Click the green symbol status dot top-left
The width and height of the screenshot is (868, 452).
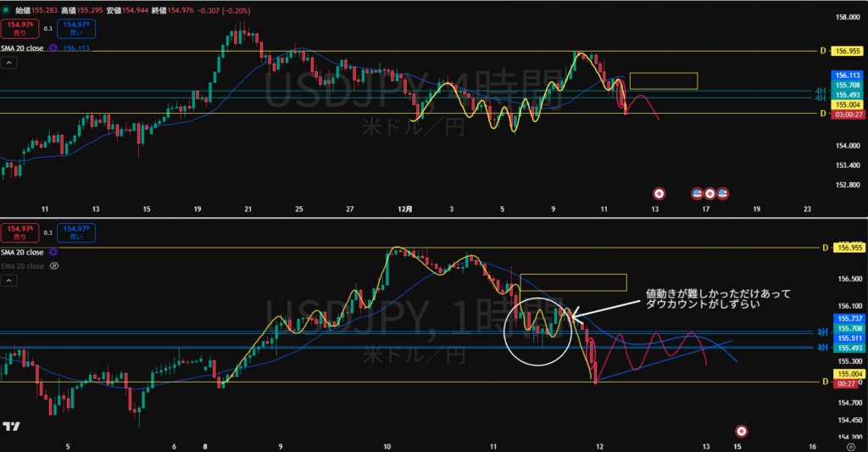tap(6, 9)
